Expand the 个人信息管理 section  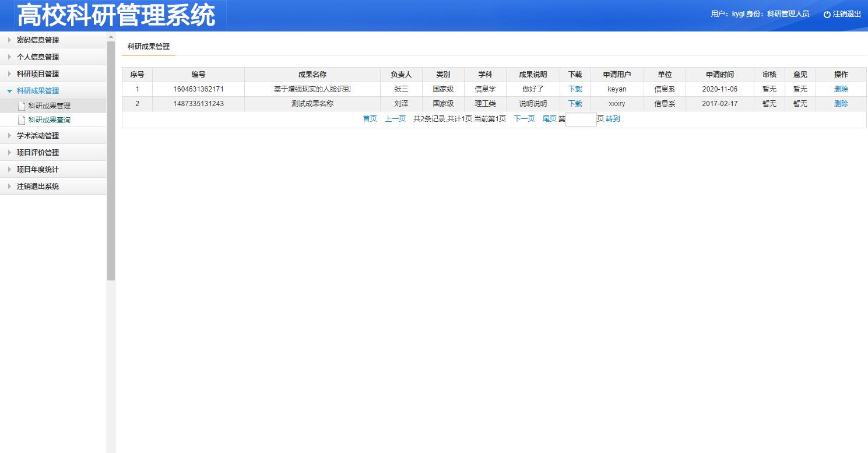click(x=38, y=57)
